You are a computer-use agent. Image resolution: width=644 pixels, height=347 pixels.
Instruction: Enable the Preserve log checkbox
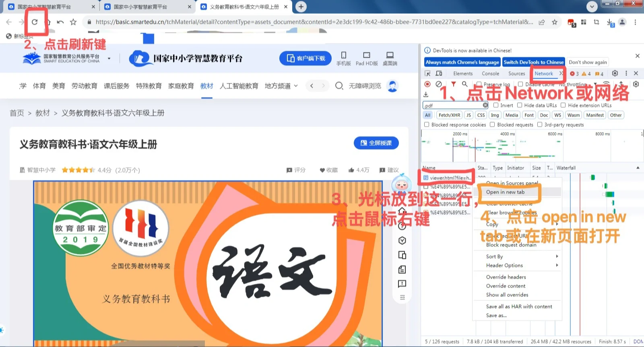[x=479, y=84]
